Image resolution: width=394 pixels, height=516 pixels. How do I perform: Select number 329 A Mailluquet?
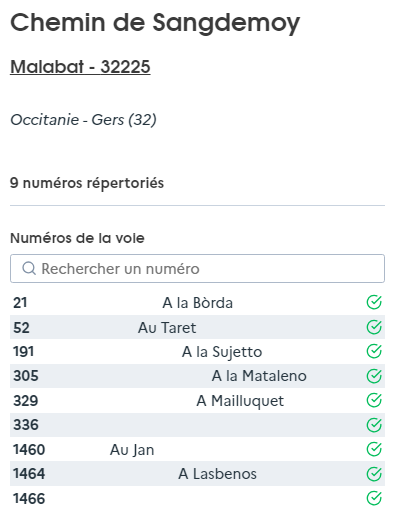click(197, 400)
